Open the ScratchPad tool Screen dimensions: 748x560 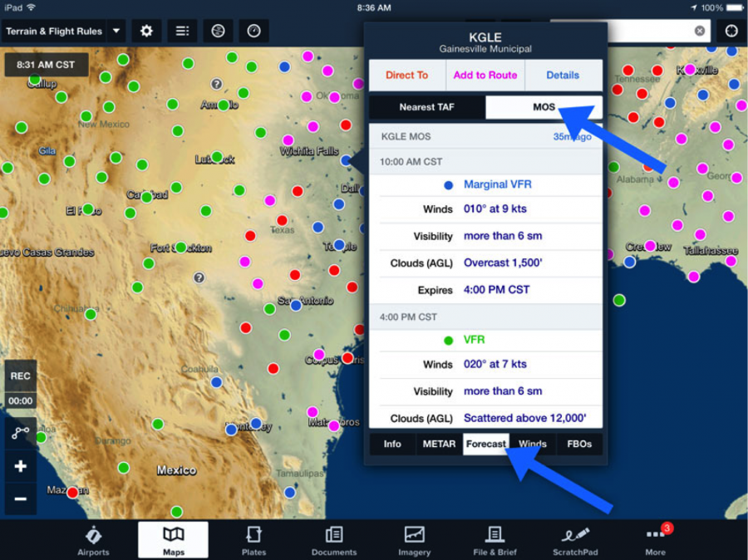pyautogui.click(x=575, y=539)
